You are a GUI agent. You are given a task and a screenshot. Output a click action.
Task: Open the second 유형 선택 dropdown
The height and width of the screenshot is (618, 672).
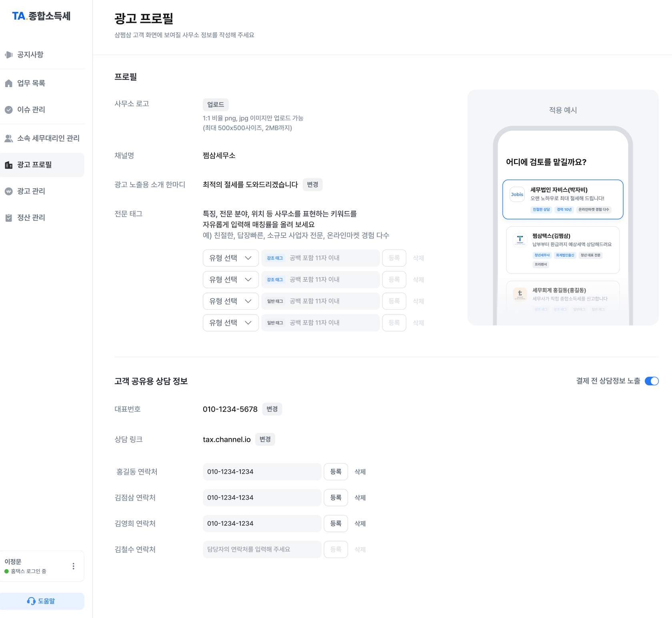click(x=231, y=279)
